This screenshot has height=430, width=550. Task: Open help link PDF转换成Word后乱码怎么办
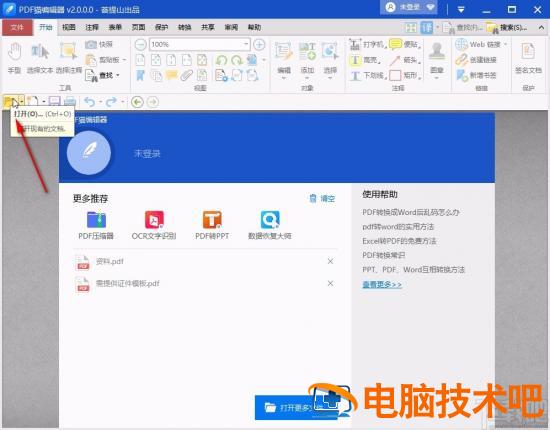411,212
